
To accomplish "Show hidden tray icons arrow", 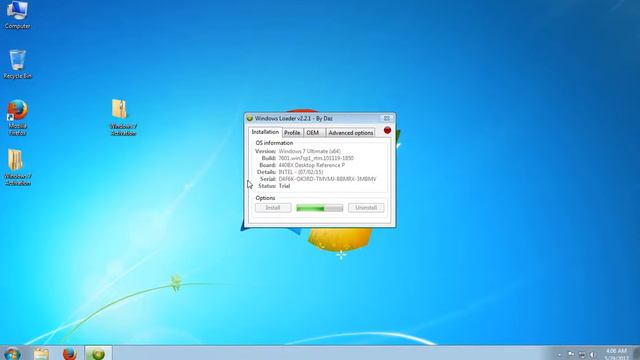I will pyautogui.click(x=560, y=355).
